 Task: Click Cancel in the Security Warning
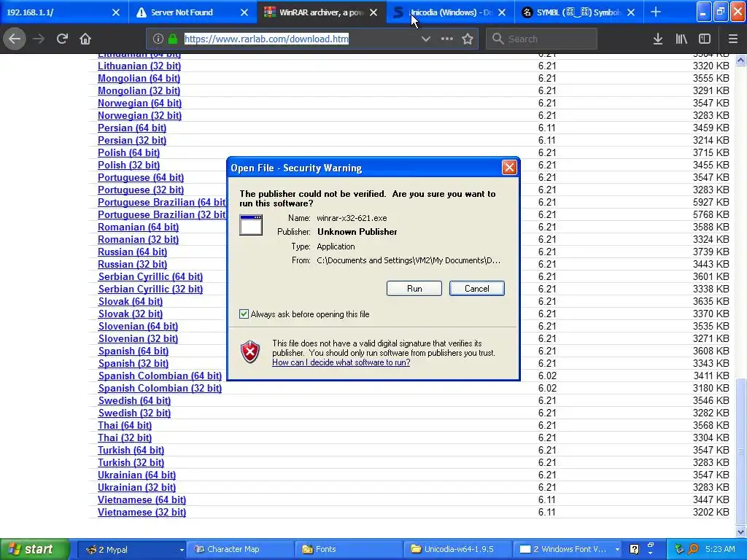point(477,289)
